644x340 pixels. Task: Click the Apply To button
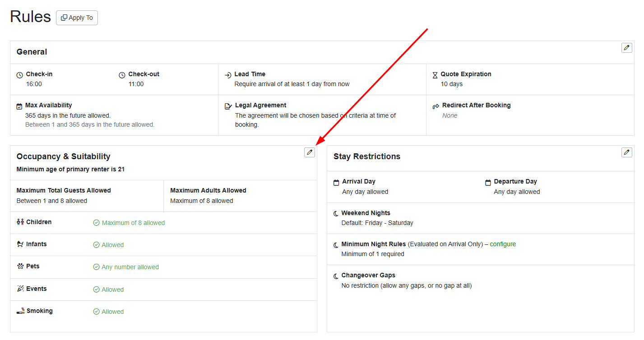(77, 18)
